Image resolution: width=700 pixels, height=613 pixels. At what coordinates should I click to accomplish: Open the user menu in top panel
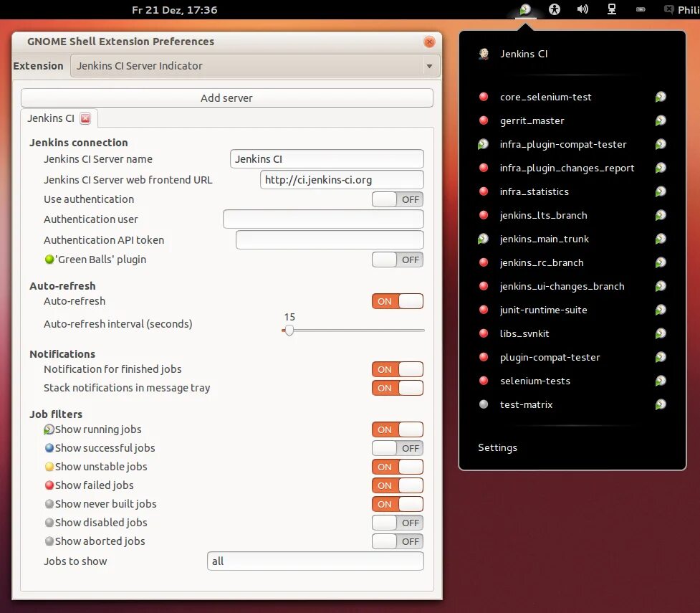681,9
